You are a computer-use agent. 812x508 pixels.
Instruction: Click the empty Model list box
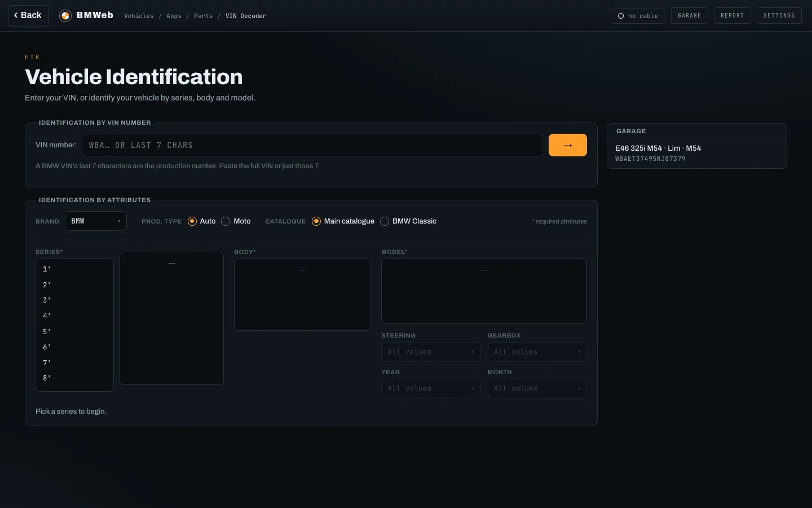point(484,291)
